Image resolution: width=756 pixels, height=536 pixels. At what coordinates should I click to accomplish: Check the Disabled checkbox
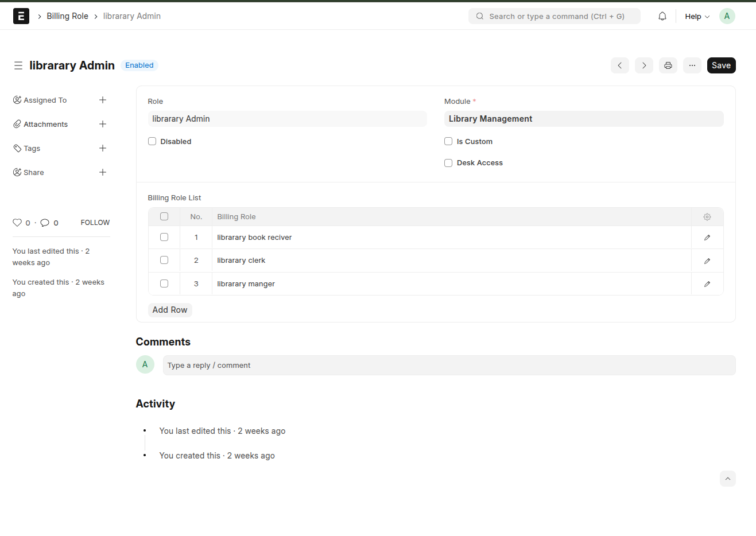tap(152, 141)
